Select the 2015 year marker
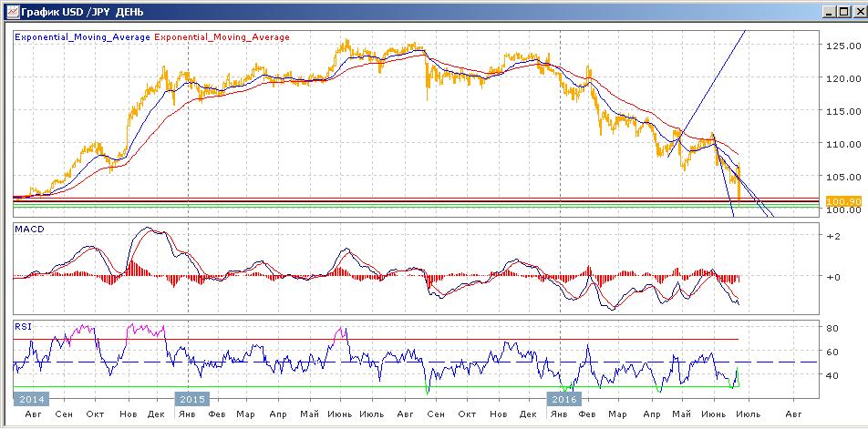 pos(192,399)
